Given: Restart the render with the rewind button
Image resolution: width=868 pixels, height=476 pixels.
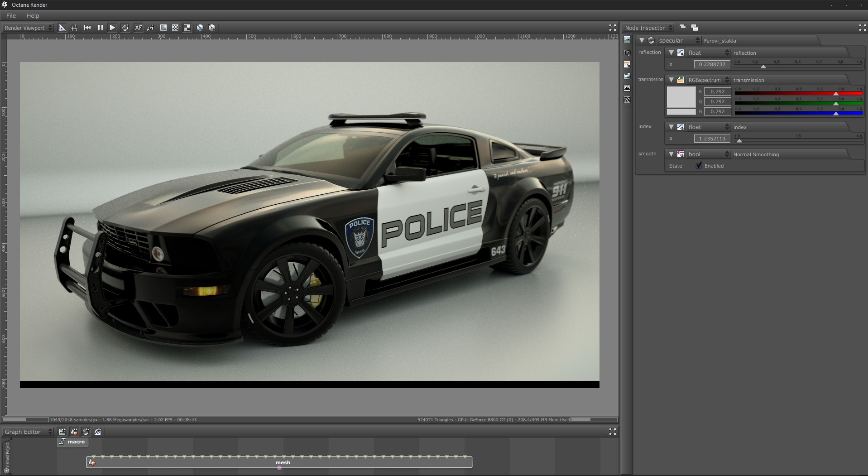Looking at the screenshot, I should 87,28.
